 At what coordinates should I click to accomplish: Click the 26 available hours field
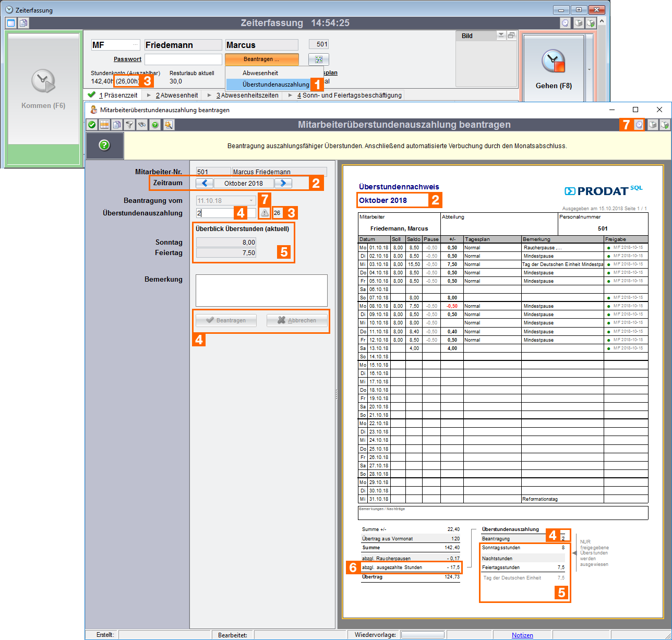tap(279, 213)
